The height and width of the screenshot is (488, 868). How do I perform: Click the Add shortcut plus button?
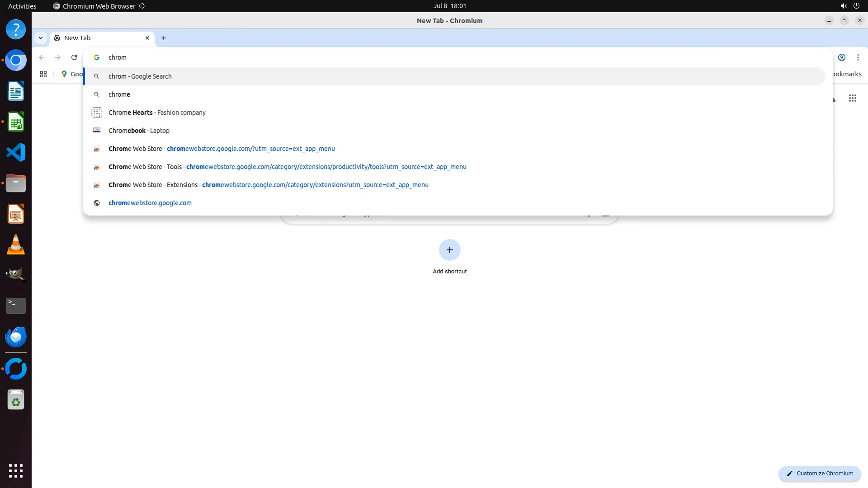click(449, 250)
